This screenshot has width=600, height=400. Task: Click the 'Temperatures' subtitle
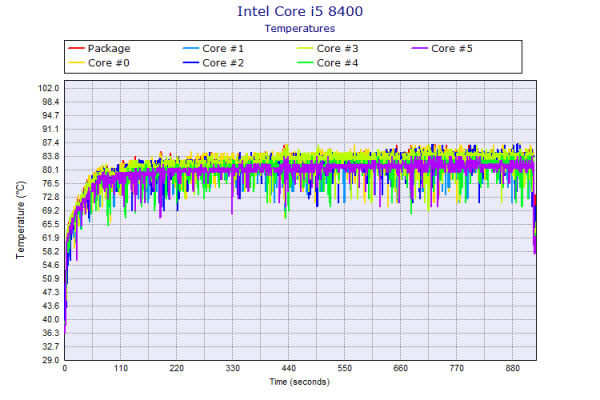300,28
